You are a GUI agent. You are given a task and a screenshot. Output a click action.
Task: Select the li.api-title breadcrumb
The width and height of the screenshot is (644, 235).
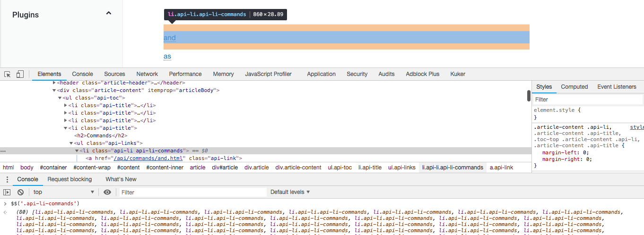pos(370,168)
